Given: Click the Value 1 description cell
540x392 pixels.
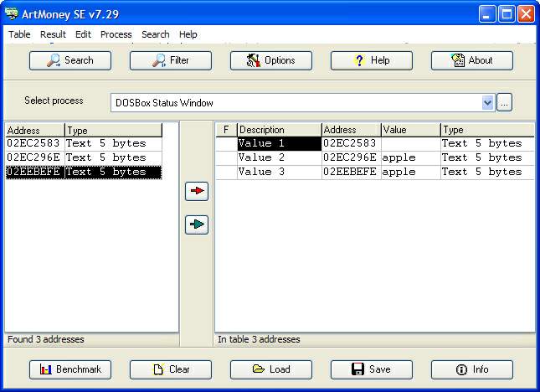Looking at the screenshot, I should 280,143.
